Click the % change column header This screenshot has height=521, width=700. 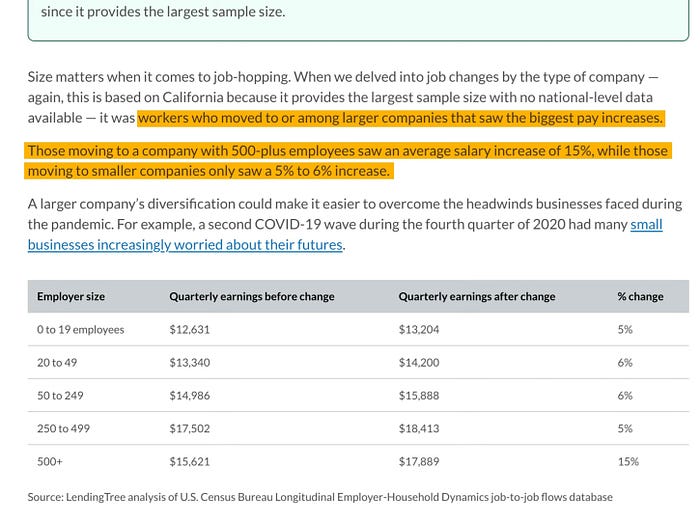click(640, 297)
